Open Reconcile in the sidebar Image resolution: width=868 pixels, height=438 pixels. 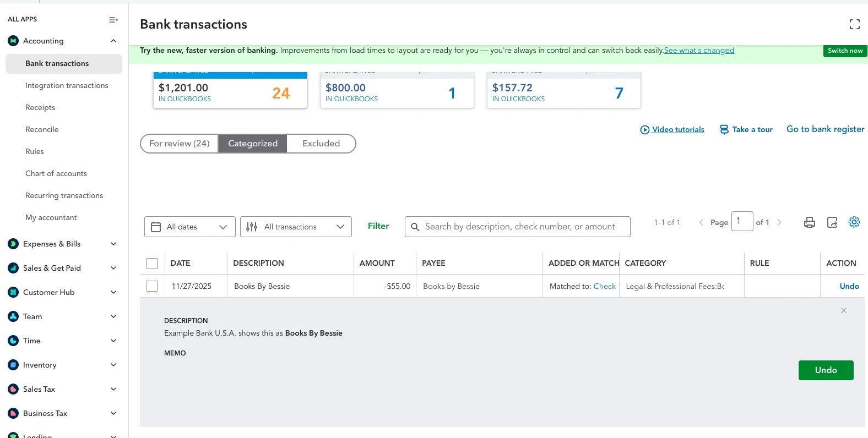[42, 129]
